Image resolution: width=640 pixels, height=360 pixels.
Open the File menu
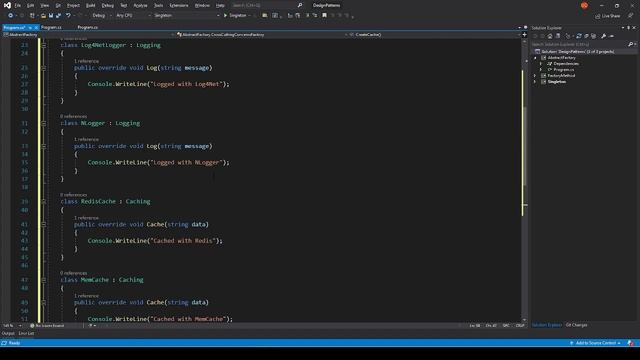[18, 5]
